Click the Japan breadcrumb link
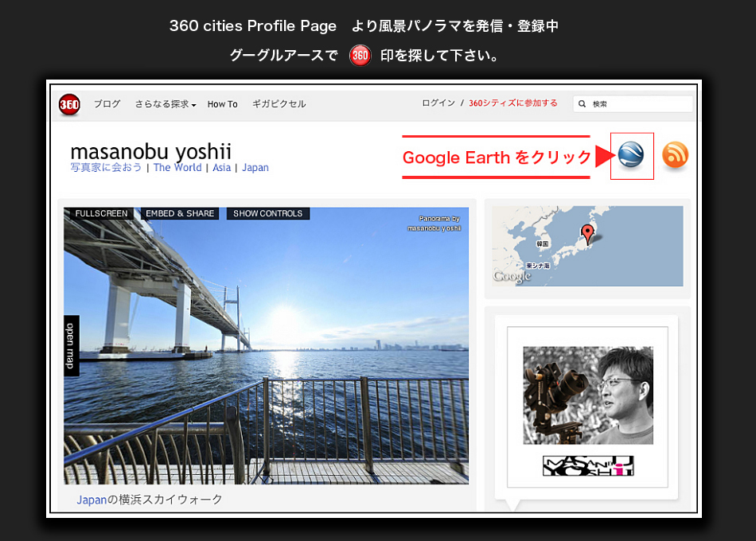The height and width of the screenshot is (541, 756). tap(255, 167)
